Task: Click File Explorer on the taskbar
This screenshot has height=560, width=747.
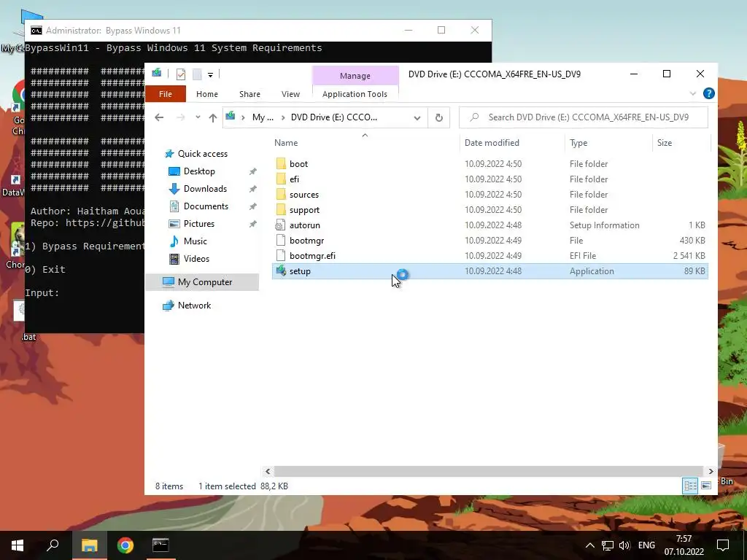Action: [x=89, y=545]
